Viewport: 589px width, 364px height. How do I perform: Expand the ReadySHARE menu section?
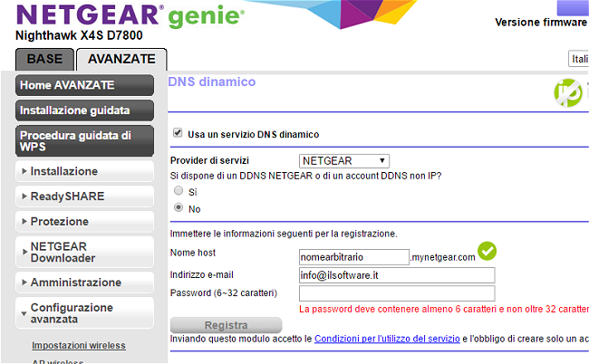84,196
